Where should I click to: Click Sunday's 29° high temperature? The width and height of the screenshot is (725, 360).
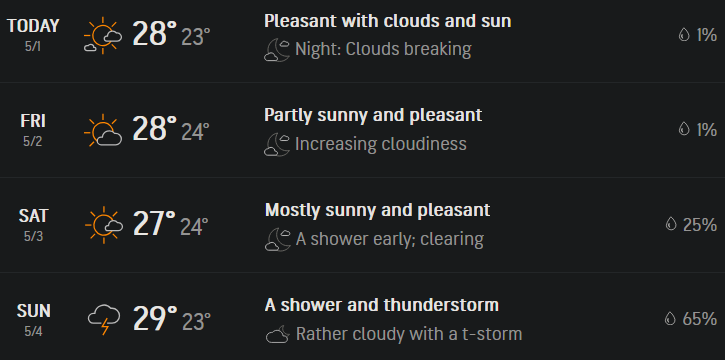pyautogui.click(x=155, y=319)
